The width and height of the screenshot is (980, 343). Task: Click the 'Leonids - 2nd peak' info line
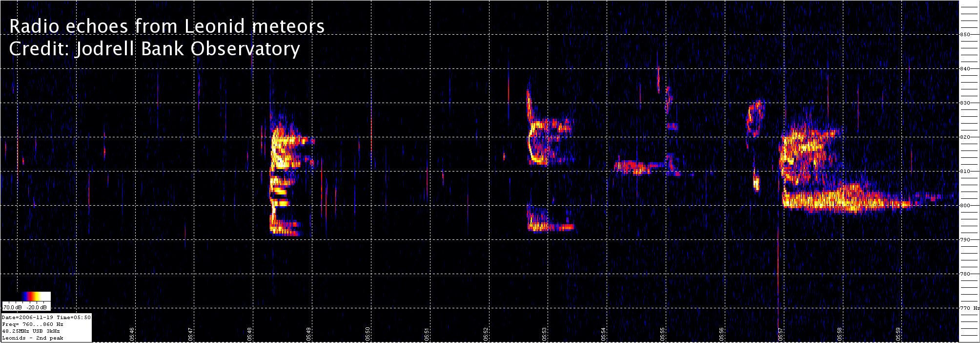(x=33, y=338)
